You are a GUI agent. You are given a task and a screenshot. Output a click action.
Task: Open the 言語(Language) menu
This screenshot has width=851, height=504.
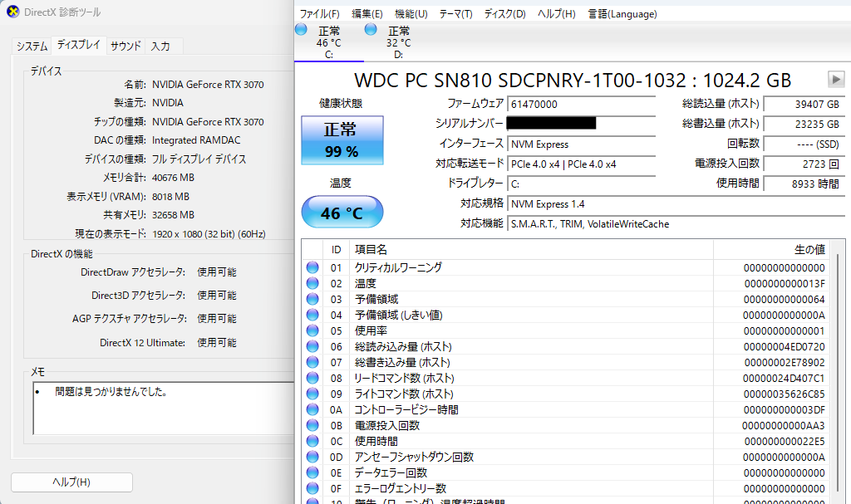(x=622, y=14)
